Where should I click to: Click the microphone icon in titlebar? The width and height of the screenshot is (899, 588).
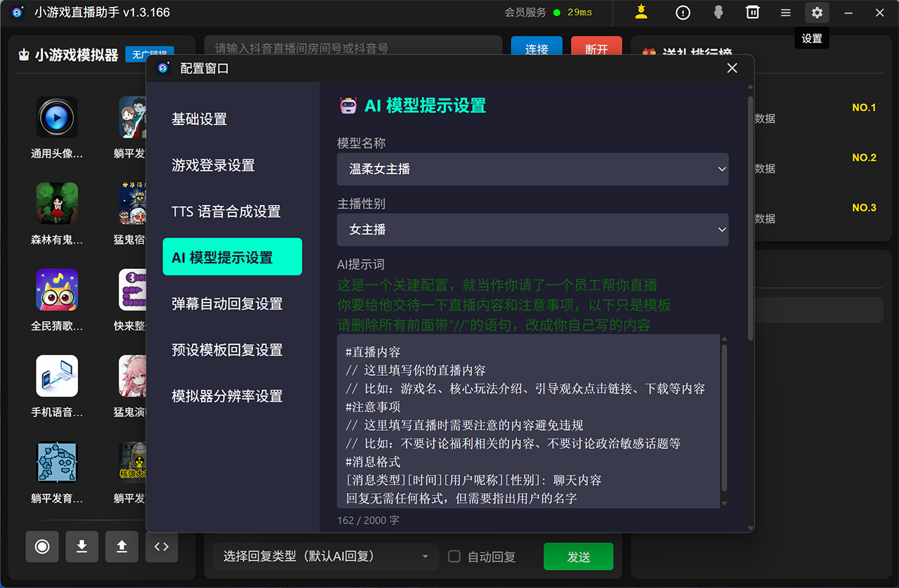[718, 13]
